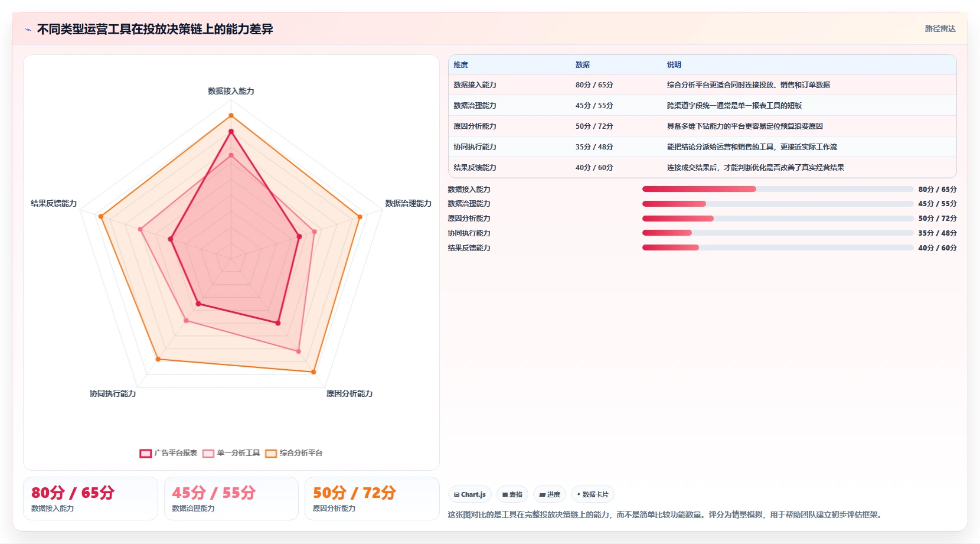This screenshot has width=980, height=544.
Task: Click the 协同执行能力 progress bar
Action: [778, 233]
